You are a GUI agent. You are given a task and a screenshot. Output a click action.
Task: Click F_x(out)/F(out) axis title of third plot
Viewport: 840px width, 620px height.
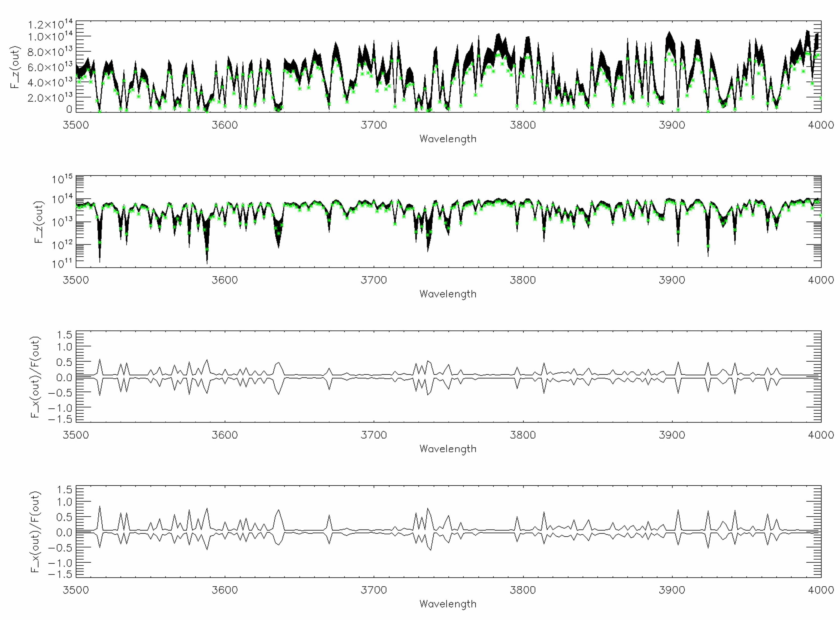click(x=35, y=377)
